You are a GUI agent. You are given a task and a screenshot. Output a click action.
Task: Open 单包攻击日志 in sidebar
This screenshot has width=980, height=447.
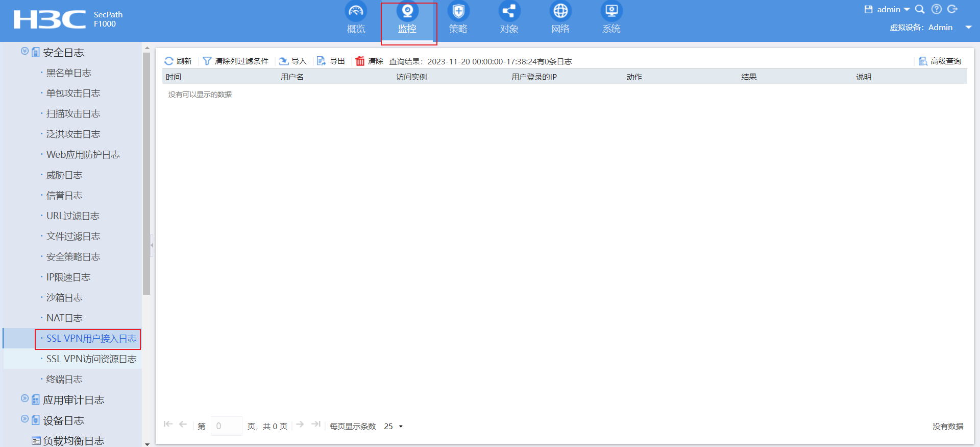[x=73, y=93]
